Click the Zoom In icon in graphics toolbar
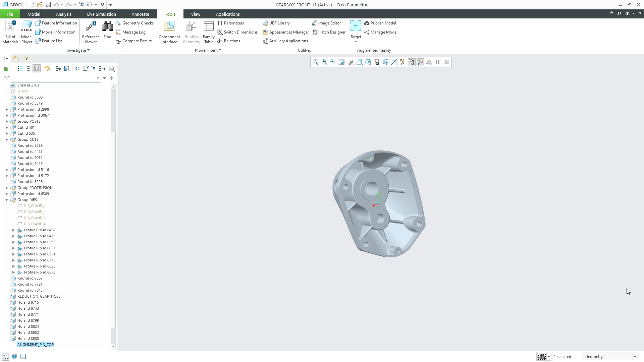Viewport: 644px width, 362px height. 324,62
